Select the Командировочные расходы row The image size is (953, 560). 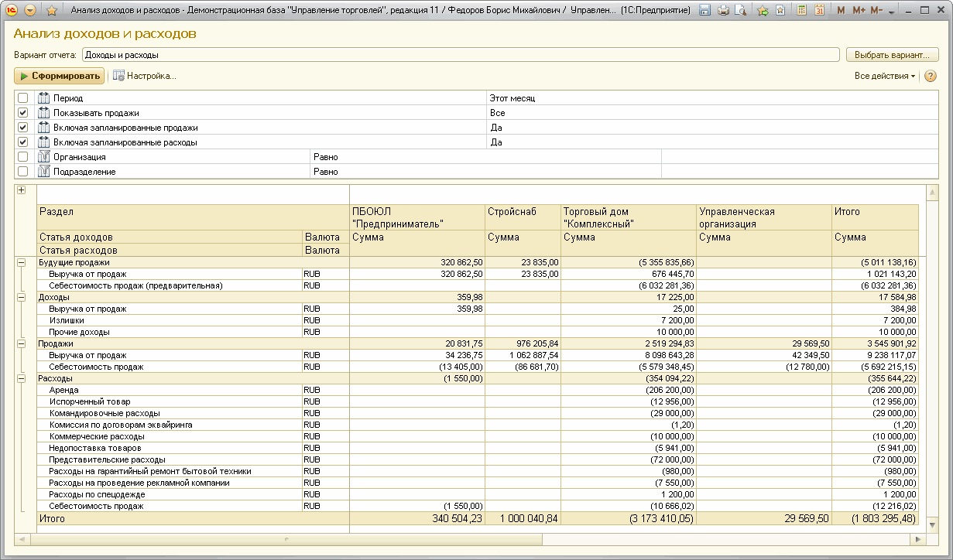point(477,413)
